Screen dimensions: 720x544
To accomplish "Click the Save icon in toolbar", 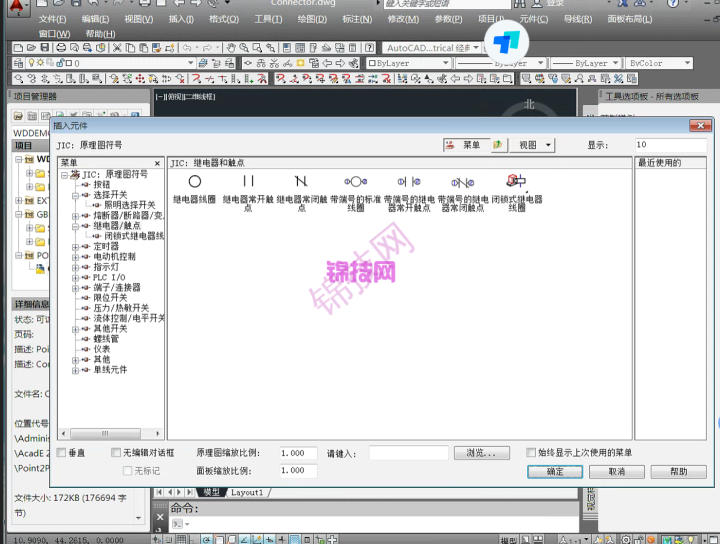I will tap(45, 48).
